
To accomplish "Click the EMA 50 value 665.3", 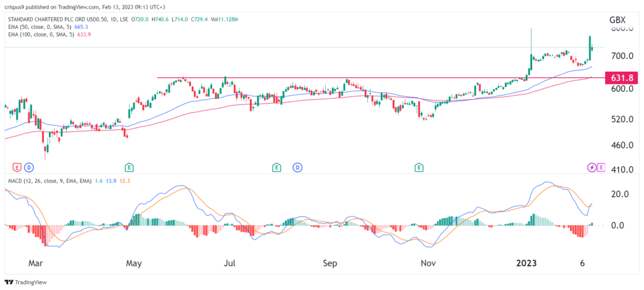I will [x=82, y=26].
